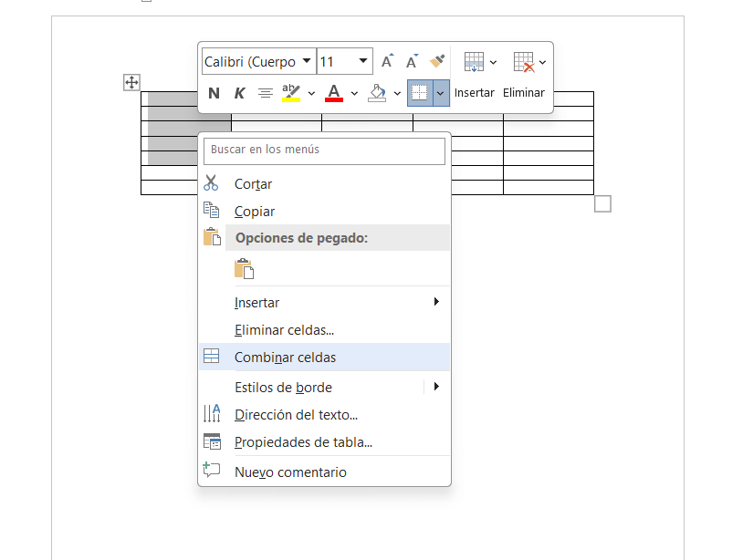Click the Buscar en los menús search field
Image resolution: width=732 pixels, height=560 pixels.
(x=324, y=150)
